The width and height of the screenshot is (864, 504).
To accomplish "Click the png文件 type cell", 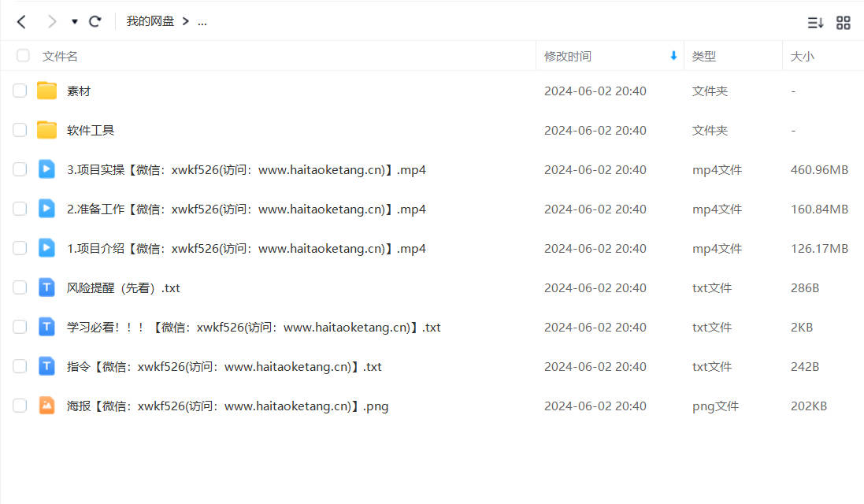I will (x=715, y=406).
